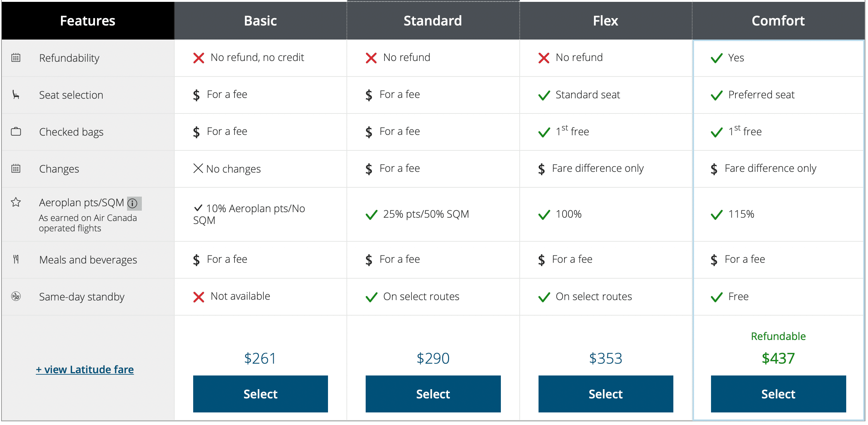
Task: Click the Standard column header
Action: click(x=433, y=21)
